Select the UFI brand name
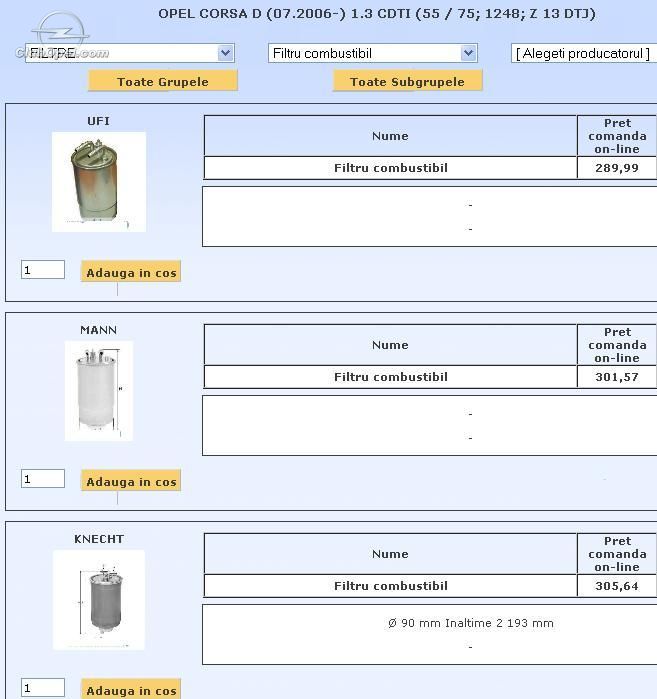 pos(99,121)
